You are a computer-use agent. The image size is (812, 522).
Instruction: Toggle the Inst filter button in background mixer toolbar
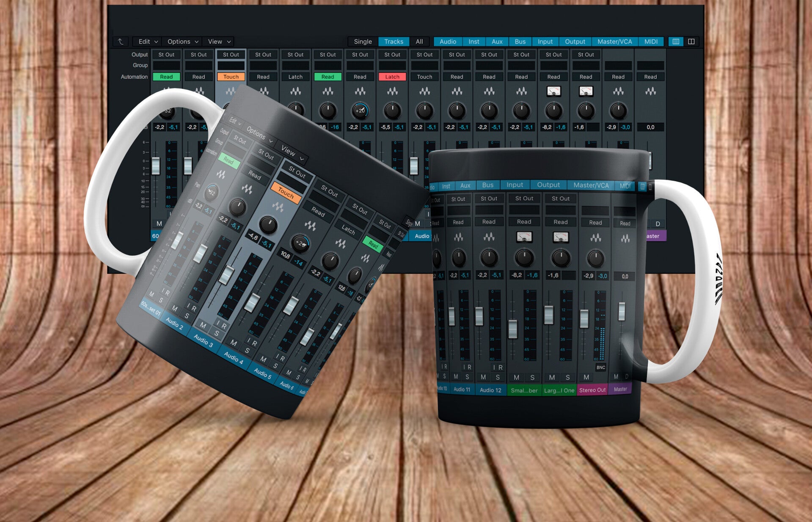tap(474, 41)
